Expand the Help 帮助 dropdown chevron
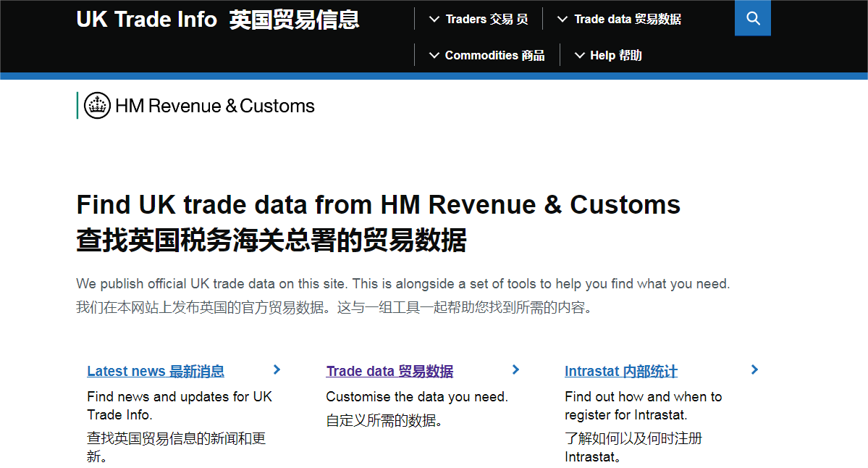868x468 pixels. [578, 55]
